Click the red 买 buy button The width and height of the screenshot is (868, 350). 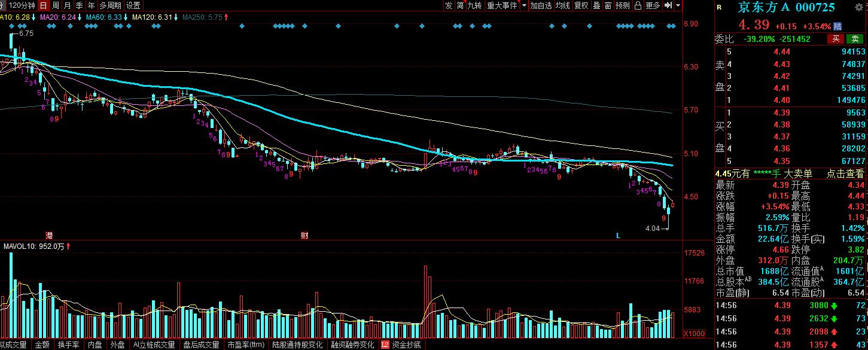coord(835,39)
